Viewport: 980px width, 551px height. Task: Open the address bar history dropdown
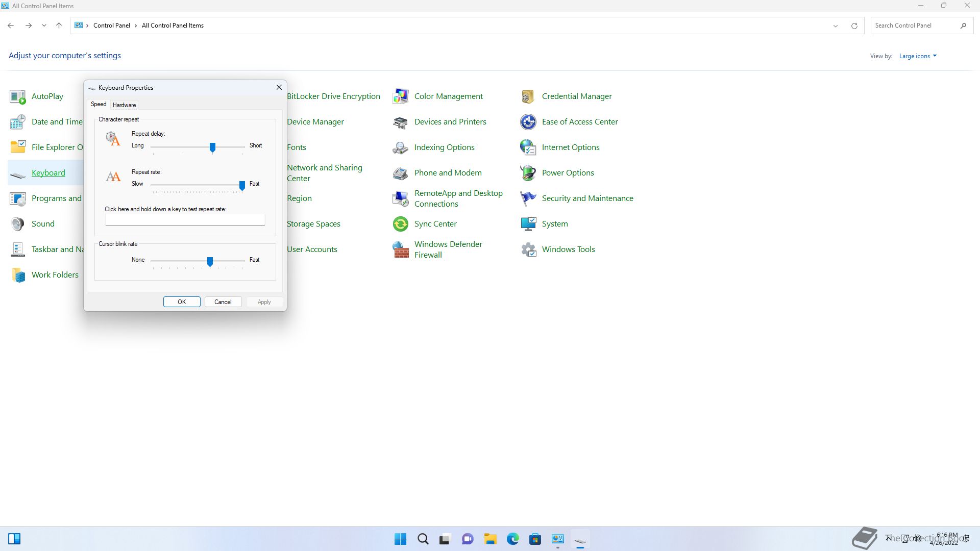click(x=836, y=26)
